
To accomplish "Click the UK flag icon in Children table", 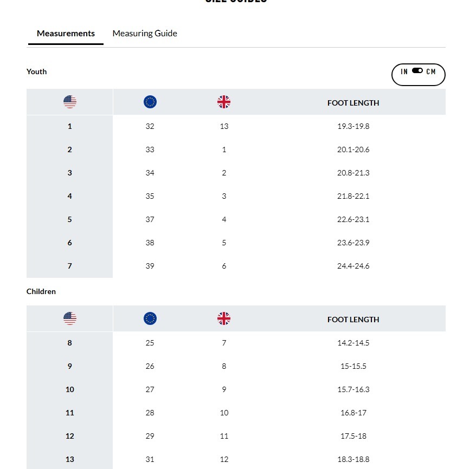I will point(224,318).
